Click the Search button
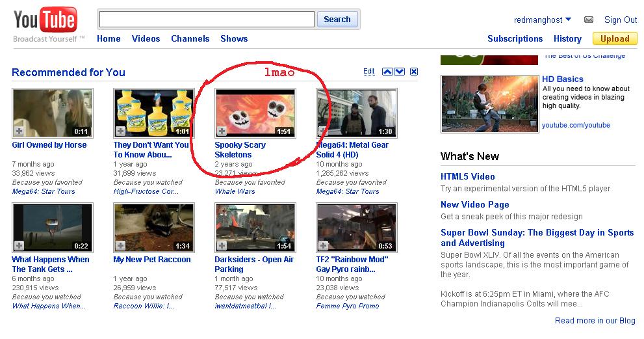The height and width of the screenshot is (339, 644). [337, 20]
